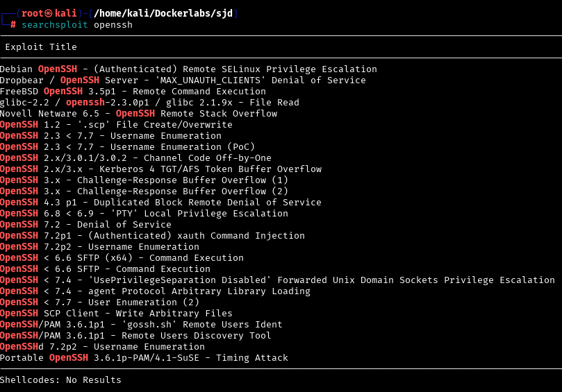Click the OpenSSH 1.2 '.scp' File Create/Overwrite line
The image size is (562, 392).
click(116, 125)
